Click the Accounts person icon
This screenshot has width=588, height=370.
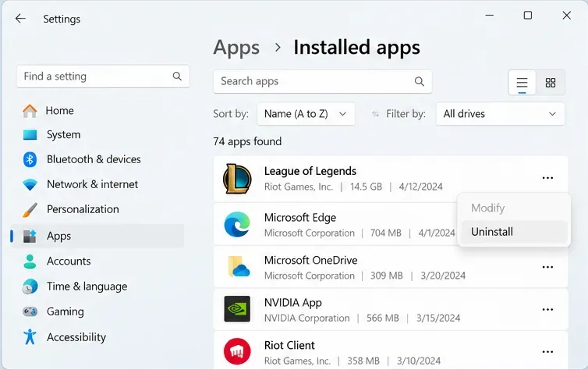point(30,261)
